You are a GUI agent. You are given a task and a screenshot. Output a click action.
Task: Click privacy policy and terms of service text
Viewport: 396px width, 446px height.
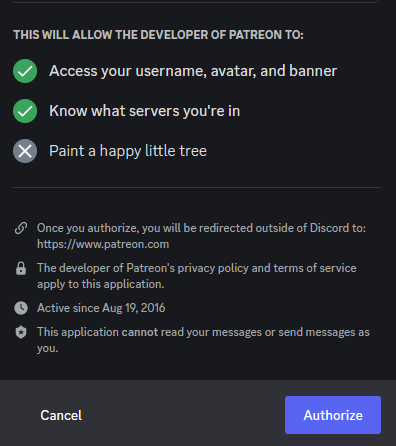197,276
